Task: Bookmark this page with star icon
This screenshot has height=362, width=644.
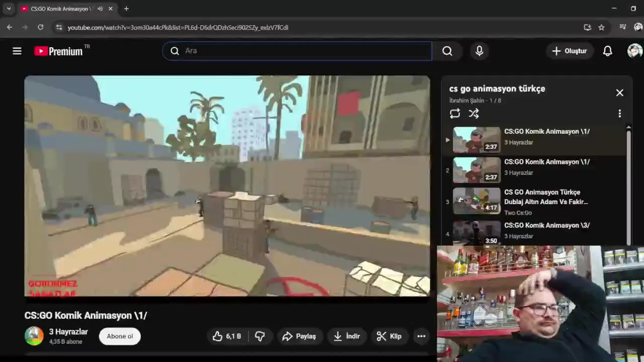Action: click(601, 27)
